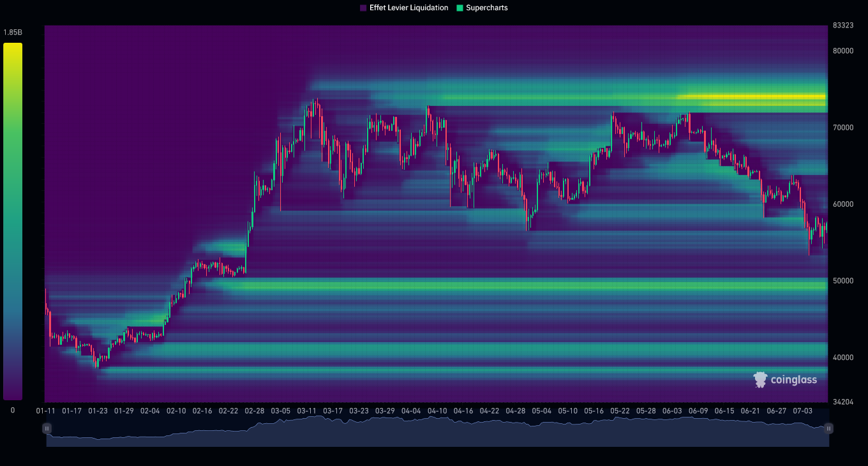Click the 01-29 date label
The width and height of the screenshot is (868, 466).
pos(124,411)
